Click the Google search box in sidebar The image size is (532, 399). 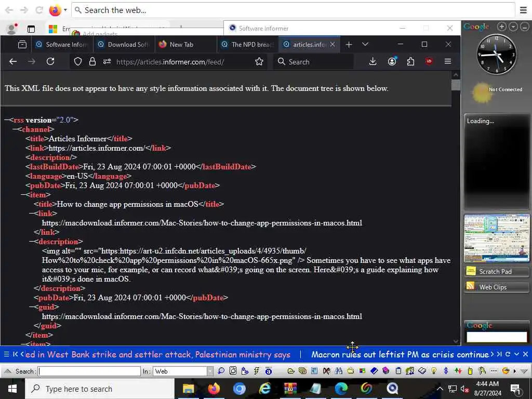tap(497, 337)
